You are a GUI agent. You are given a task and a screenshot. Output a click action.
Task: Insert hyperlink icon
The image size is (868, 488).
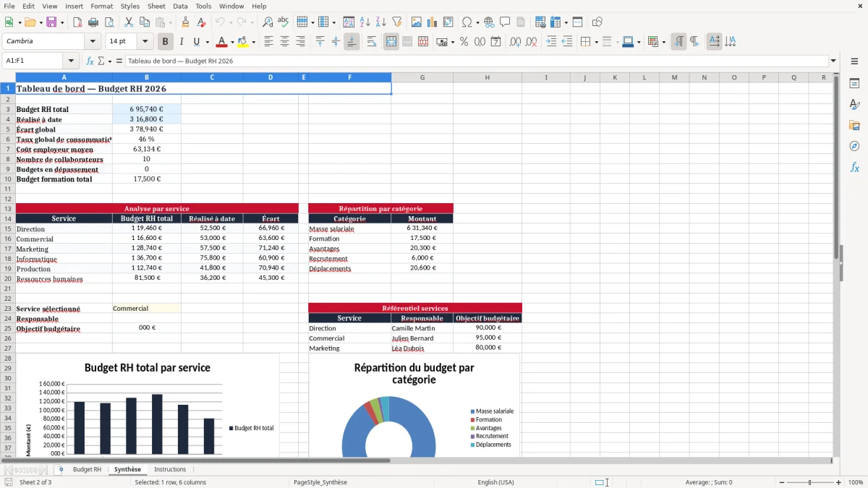[489, 22]
